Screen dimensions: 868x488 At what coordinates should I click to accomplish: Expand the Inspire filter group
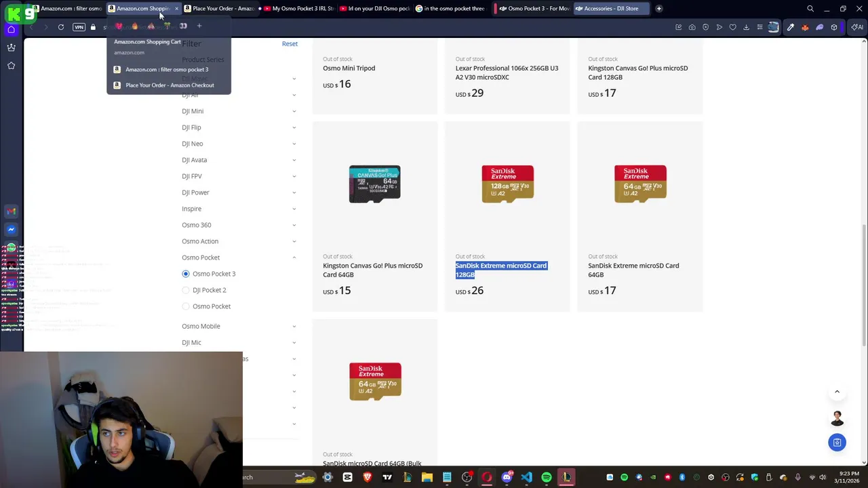(x=239, y=209)
